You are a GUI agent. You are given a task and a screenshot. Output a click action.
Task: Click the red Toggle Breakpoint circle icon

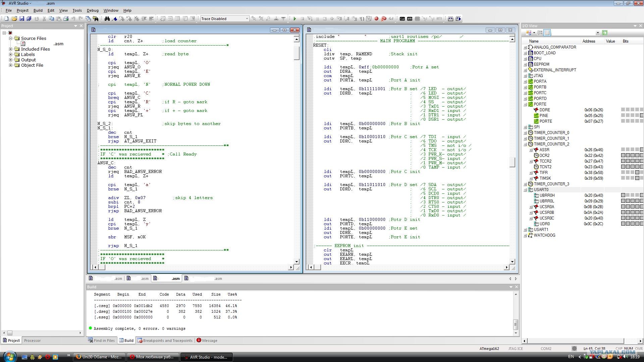point(376,19)
